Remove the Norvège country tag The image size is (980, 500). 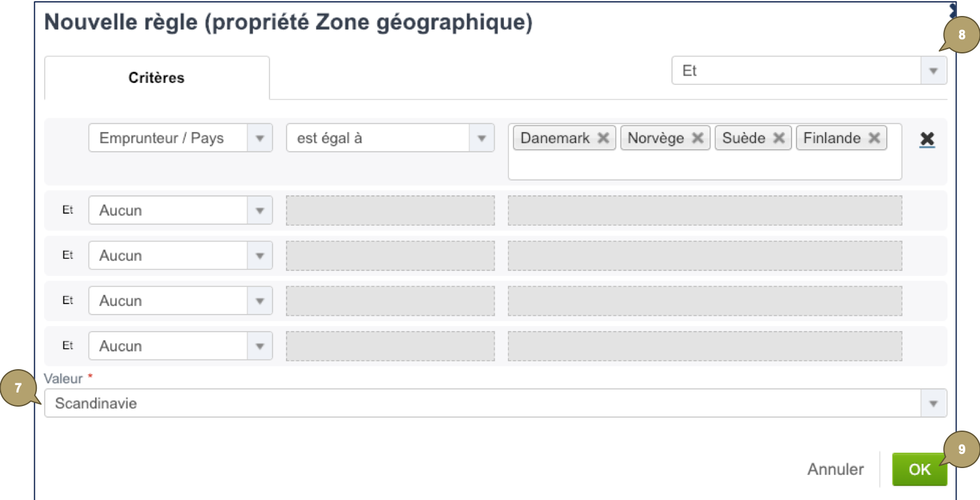[x=698, y=138]
